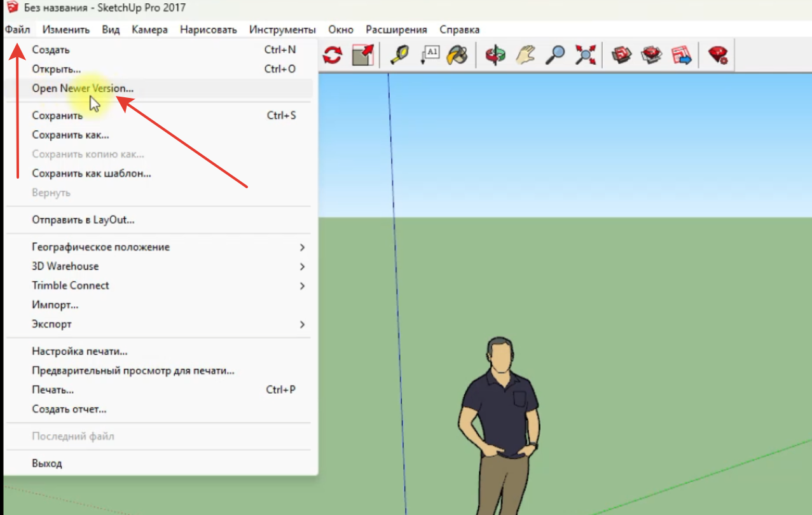Click the Zoom Extents icon

pos(584,55)
